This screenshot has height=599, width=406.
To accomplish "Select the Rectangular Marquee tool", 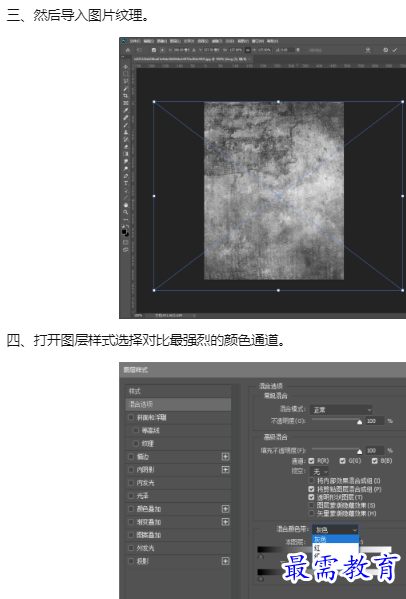I will tap(126, 74).
